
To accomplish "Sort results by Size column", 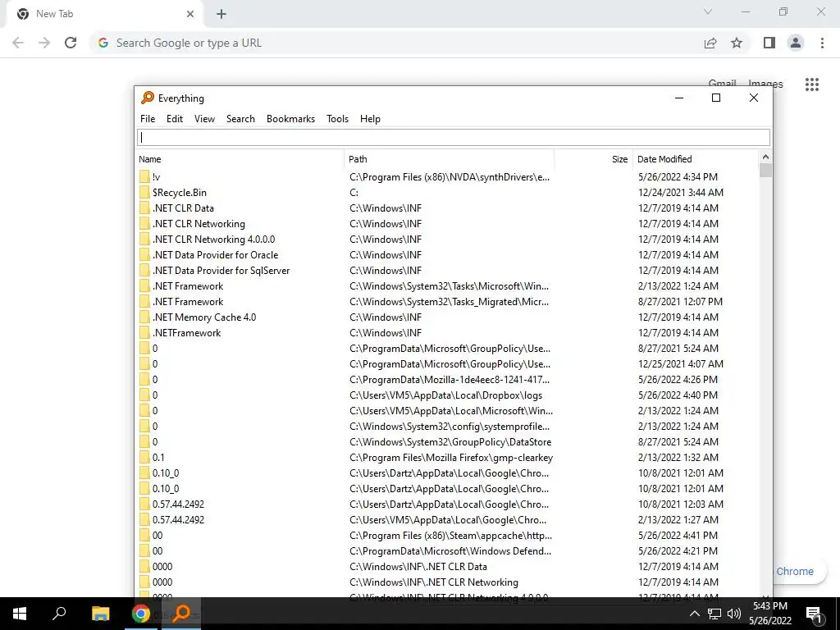I will tap(594, 159).
